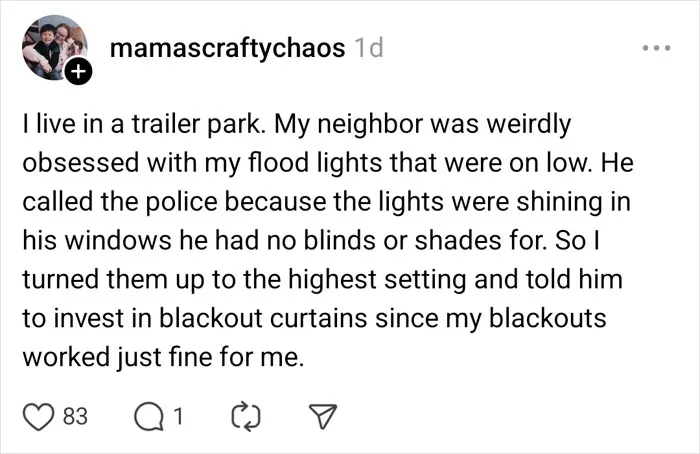The image size is (700, 454).
Task: Click the last line "worked just fine for me."
Action: click(x=163, y=358)
